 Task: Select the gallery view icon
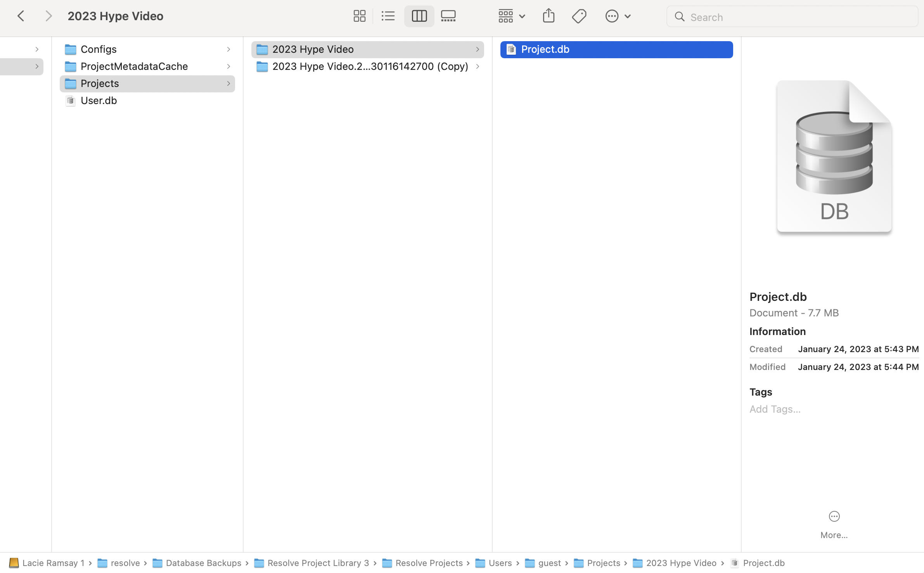[x=448, y=16]
